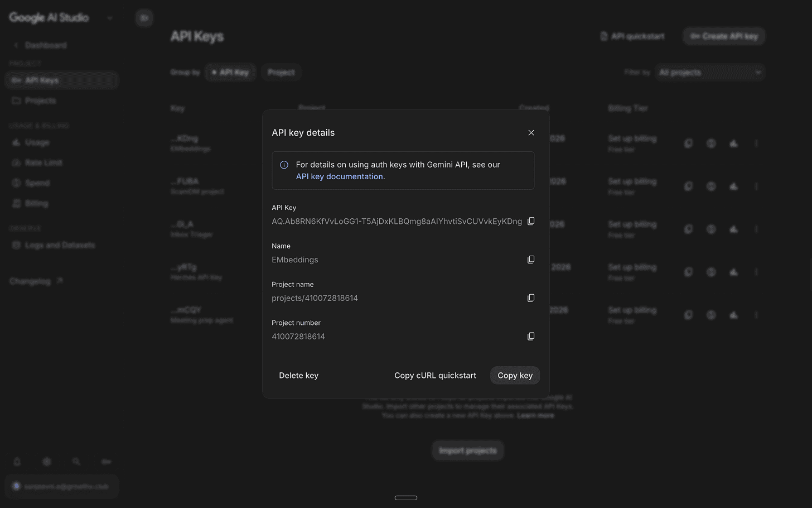Select the API key string text
The height and width of the screenshot is (508, 812).
point(397,221)
